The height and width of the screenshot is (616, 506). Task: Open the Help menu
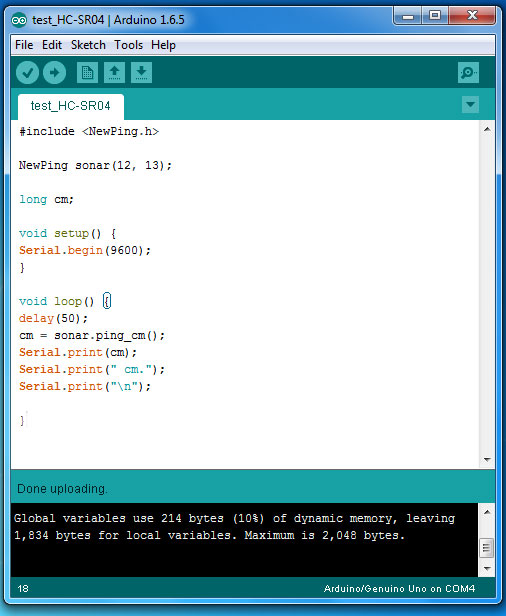click(x=163, y=45)
